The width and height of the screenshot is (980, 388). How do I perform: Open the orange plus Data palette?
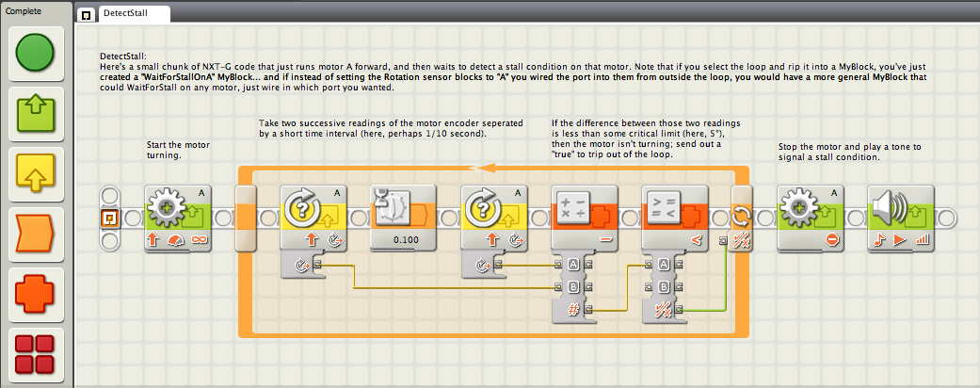pos(36,294)
